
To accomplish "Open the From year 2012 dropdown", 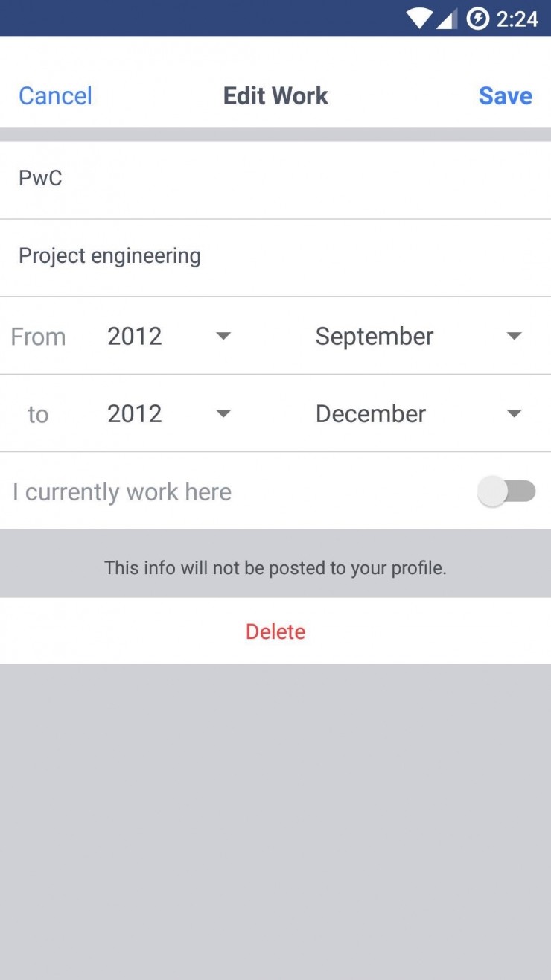I will click(169, 336).
